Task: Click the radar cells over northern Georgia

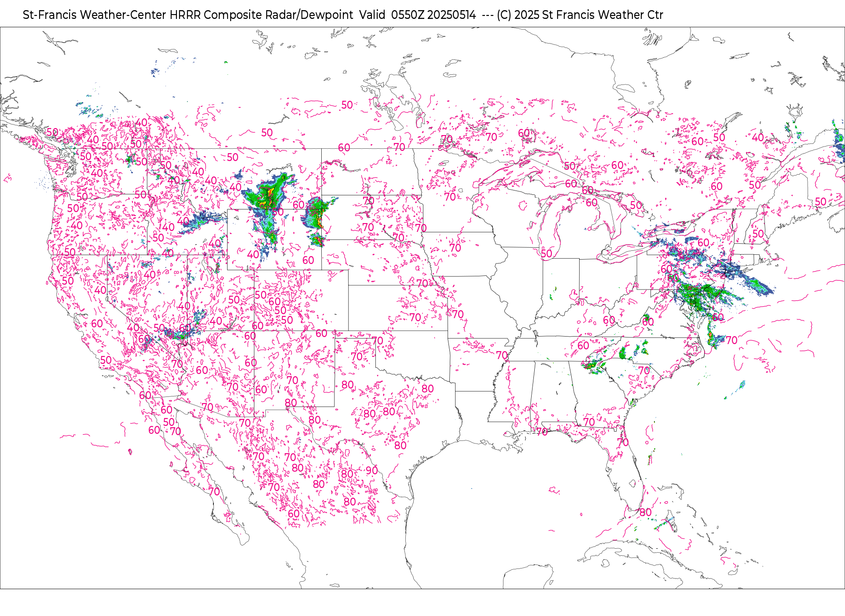Action: [x=593, y=366]
